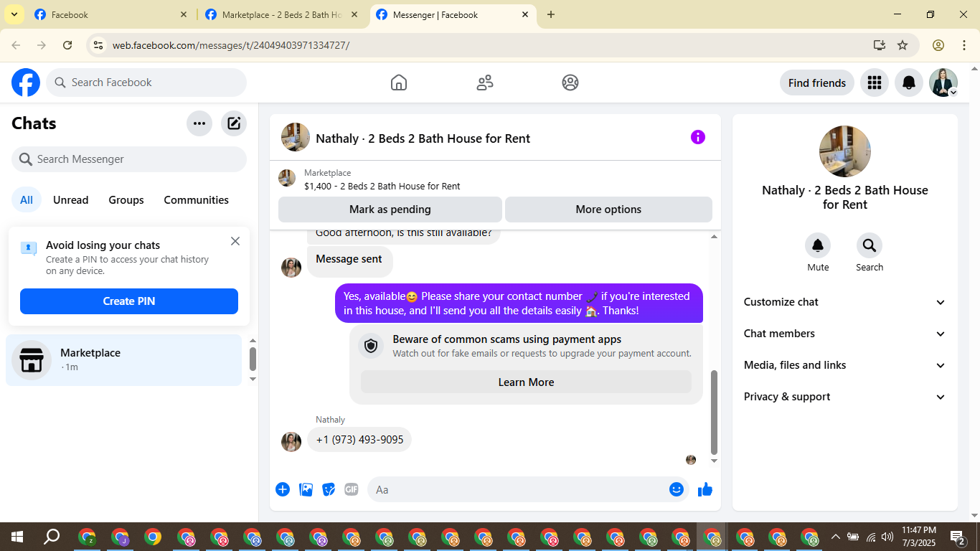The height and width of the screenshot is (551, 980).
Task: Send a thumbs-up like
Action: pos(705,489)
